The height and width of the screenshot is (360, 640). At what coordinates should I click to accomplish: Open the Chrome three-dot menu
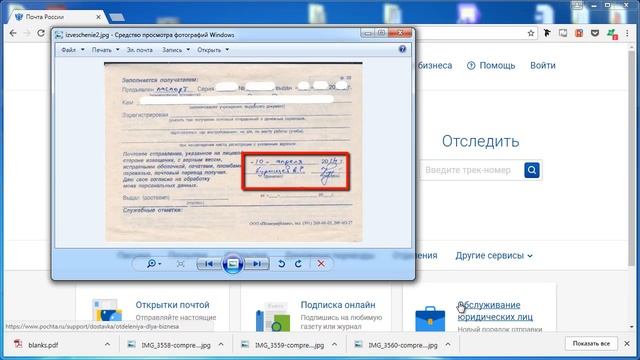627,33
